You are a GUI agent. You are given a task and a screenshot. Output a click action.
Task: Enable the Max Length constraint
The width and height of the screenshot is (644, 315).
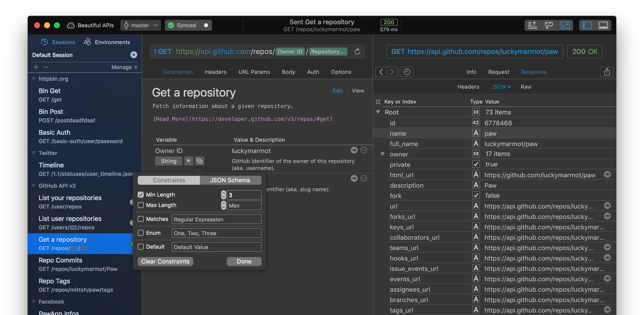[x=141, y=205]
